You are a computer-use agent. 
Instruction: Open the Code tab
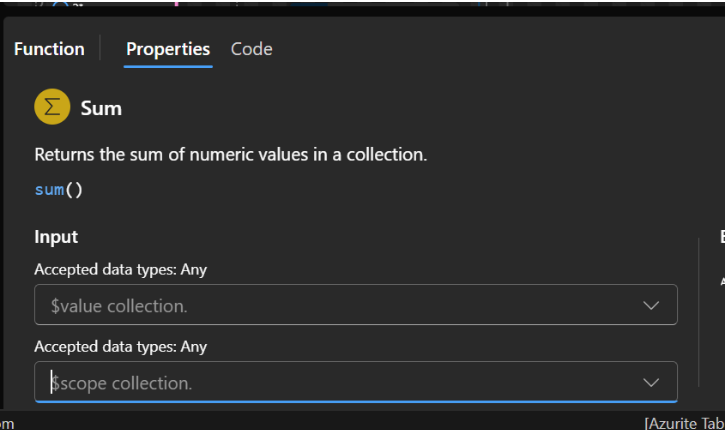(251, 49)
